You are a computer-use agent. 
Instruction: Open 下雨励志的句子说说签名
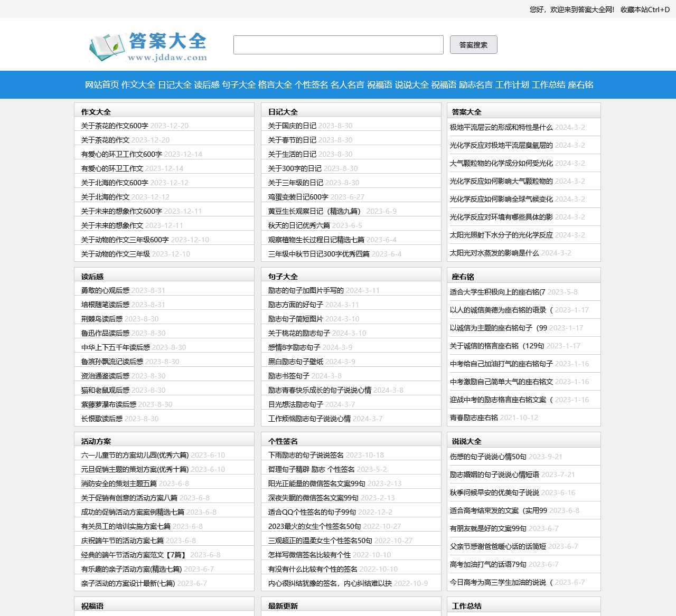[306, 455]
